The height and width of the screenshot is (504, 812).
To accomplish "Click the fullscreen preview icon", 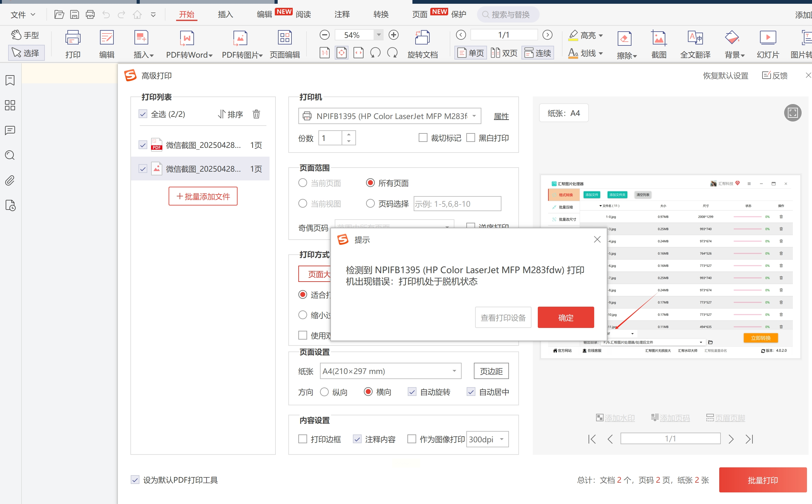I will click(x=792, y=113).
